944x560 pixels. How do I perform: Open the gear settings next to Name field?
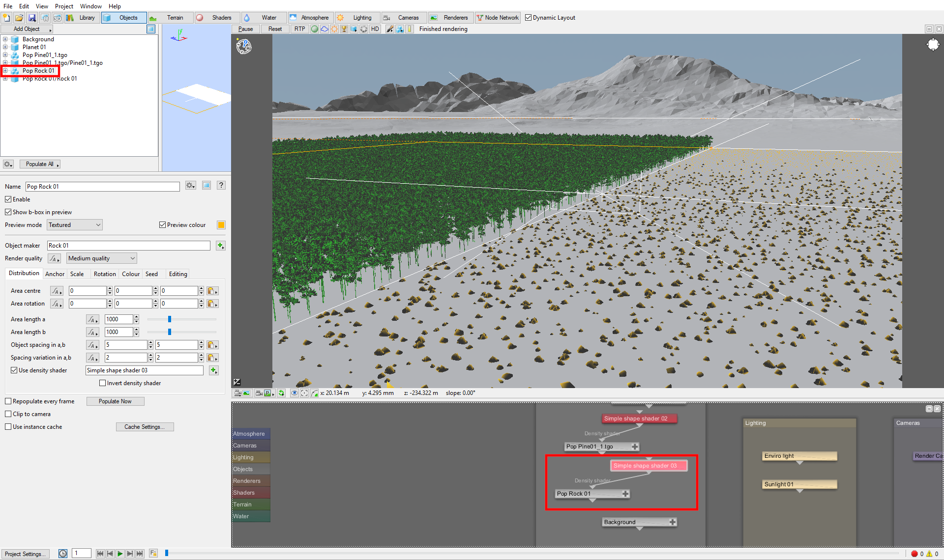coord(191,186)
